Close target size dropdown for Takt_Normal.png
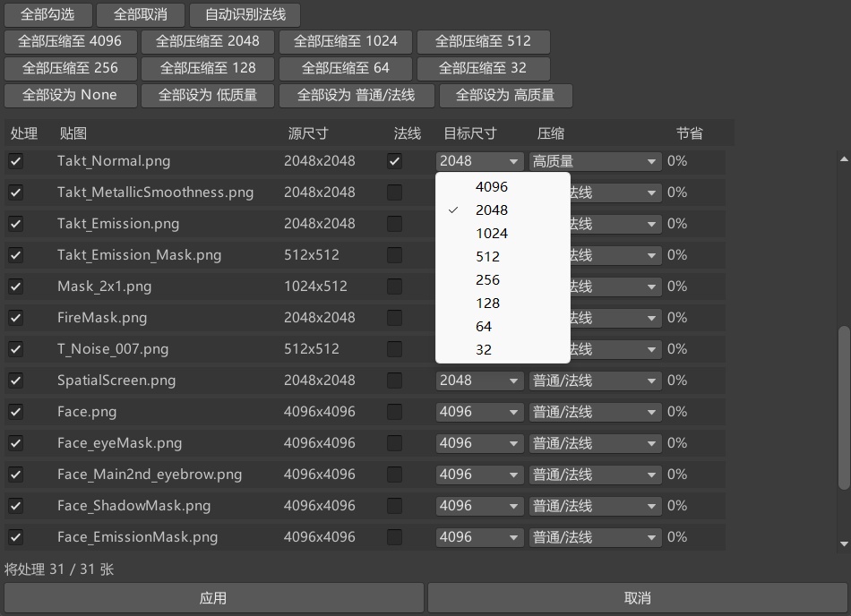Image resolution: width=851 pixels, height=616 pixels. (480, 161)
